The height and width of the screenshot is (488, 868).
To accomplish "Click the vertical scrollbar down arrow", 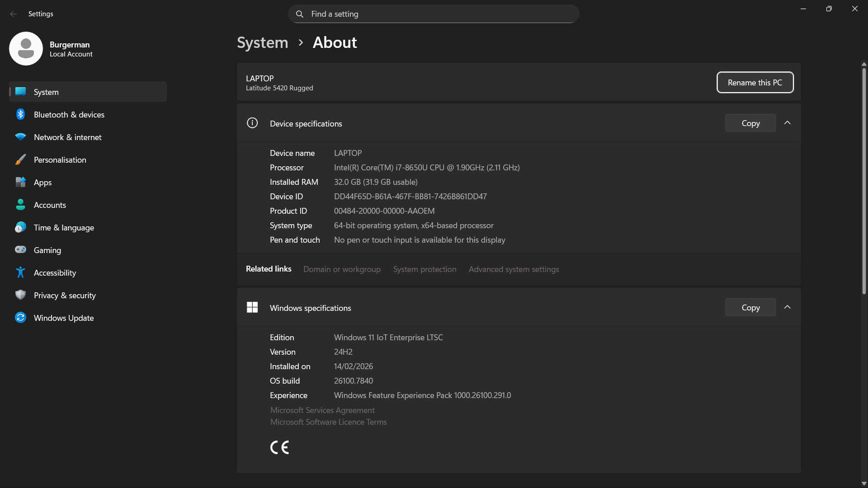I will tap(864, 483).
